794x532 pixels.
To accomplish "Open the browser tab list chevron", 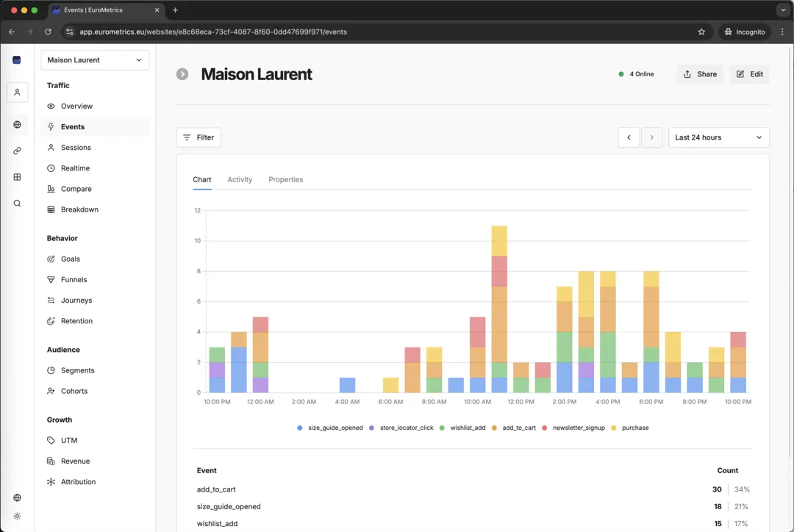I will (783, 10).
